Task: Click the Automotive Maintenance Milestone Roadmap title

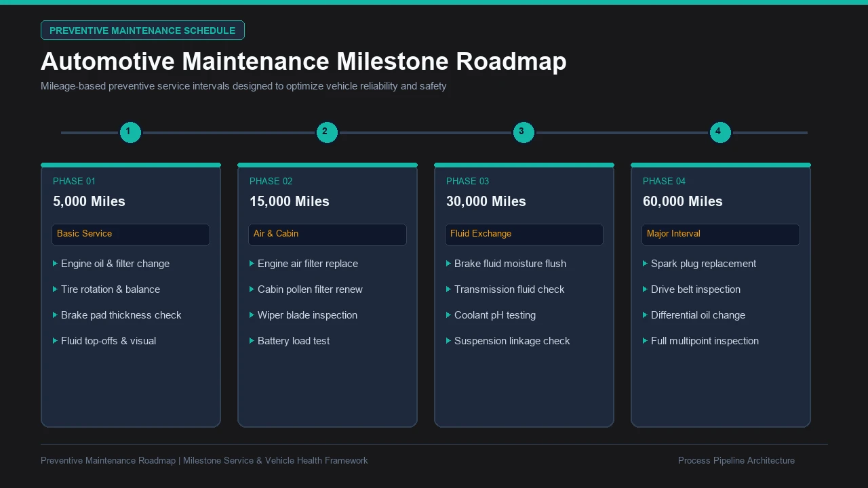Action: pyautogui.click(x=303, y=62)
